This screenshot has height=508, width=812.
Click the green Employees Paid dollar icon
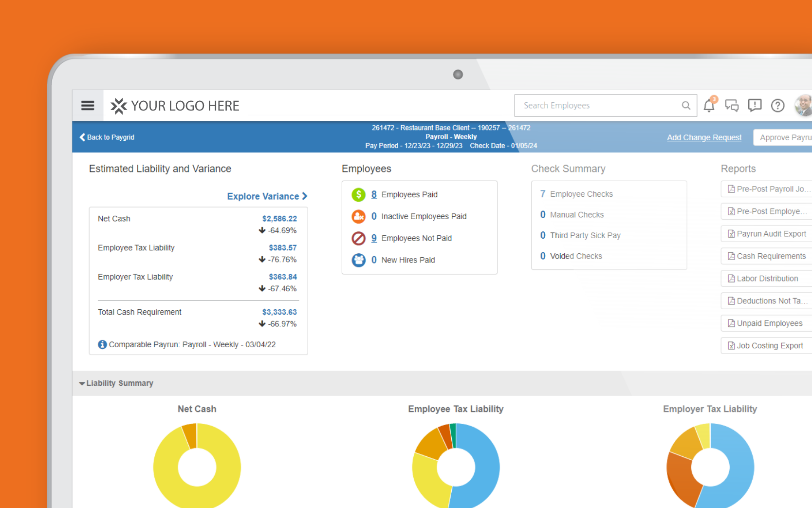[359, 195]
